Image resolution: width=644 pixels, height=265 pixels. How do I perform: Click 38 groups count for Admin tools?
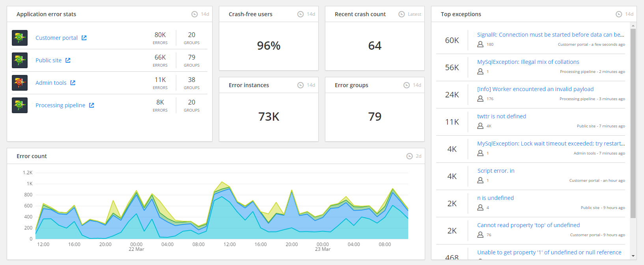(x=192, y=80)
